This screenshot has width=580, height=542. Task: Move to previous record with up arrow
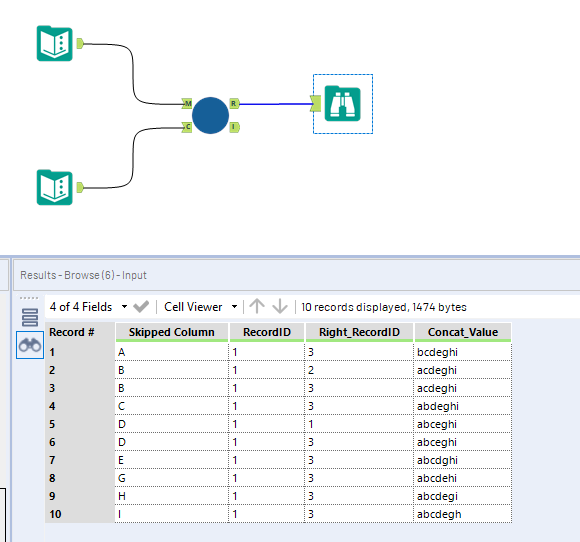(x=257, y=306)
